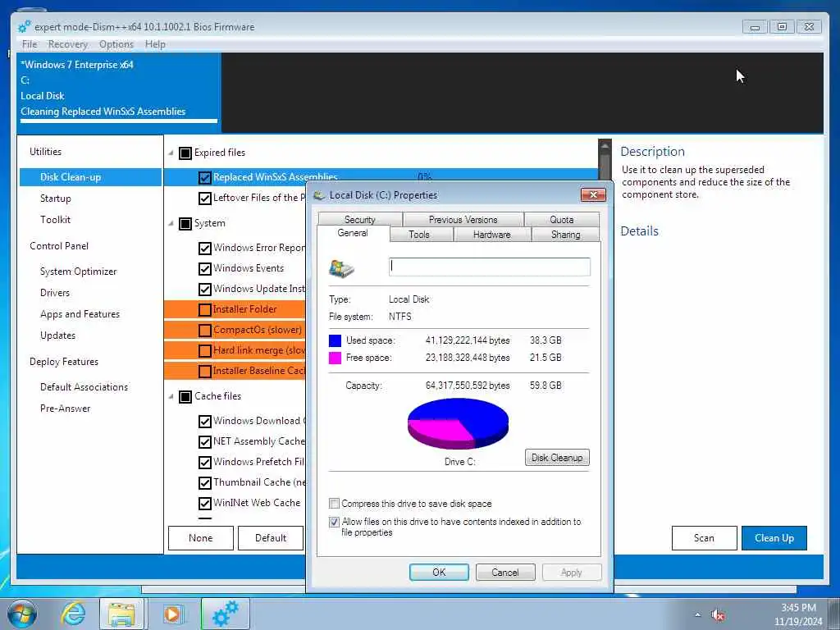Uncheck Allow files to have contents indexed
840x630 pixels.
pos(335,522)
